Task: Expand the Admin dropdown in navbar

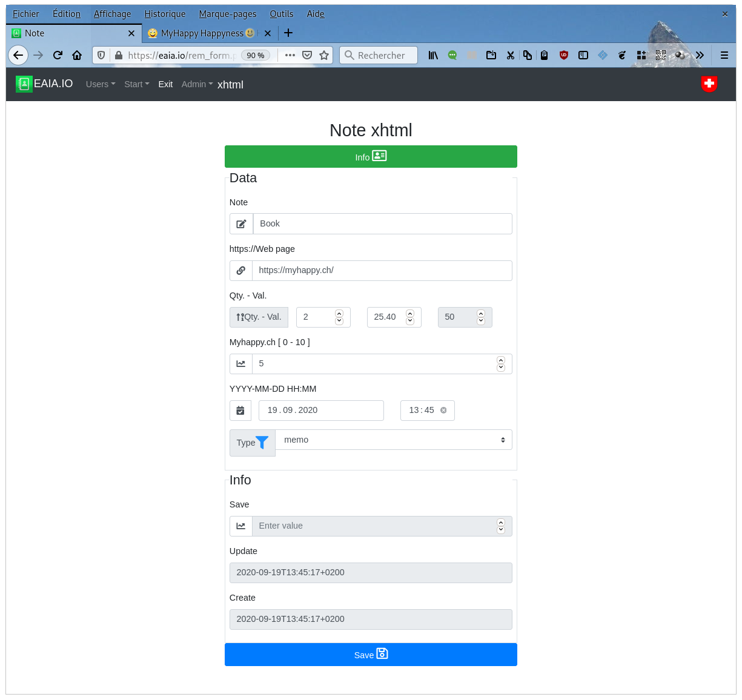Action: pos(197,84)
